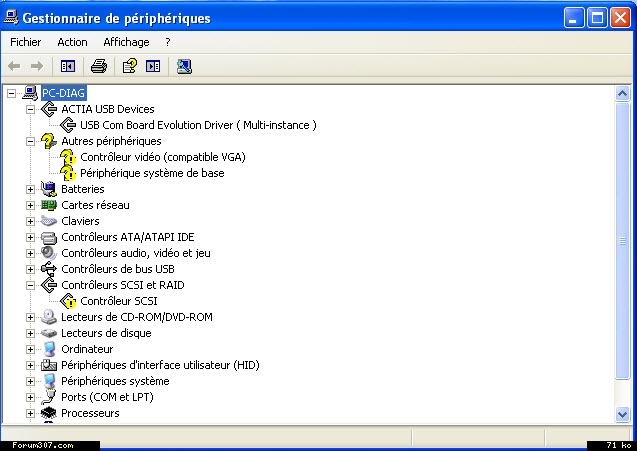
Task: Click the show/hide console tree icon
Action: point(67,66)
